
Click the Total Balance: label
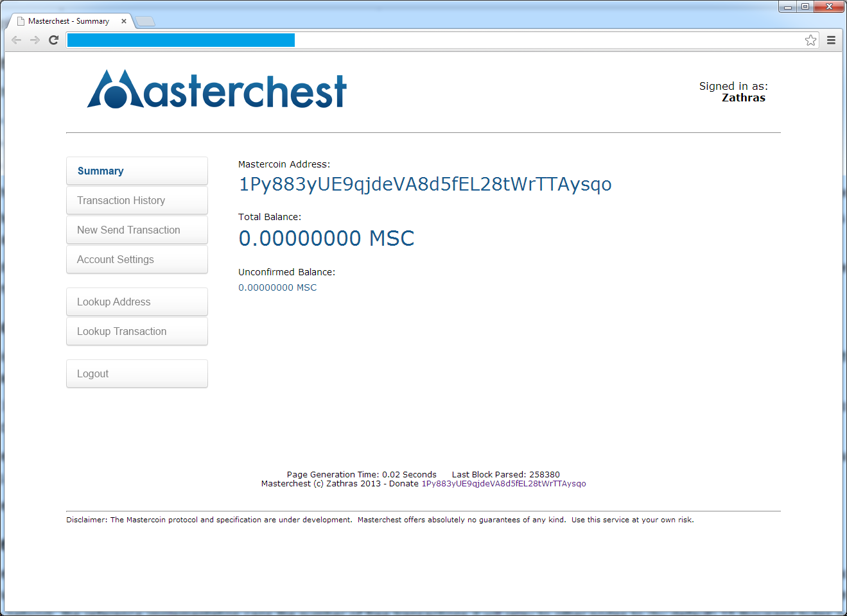pyautogui.click(x=270, y=217)
